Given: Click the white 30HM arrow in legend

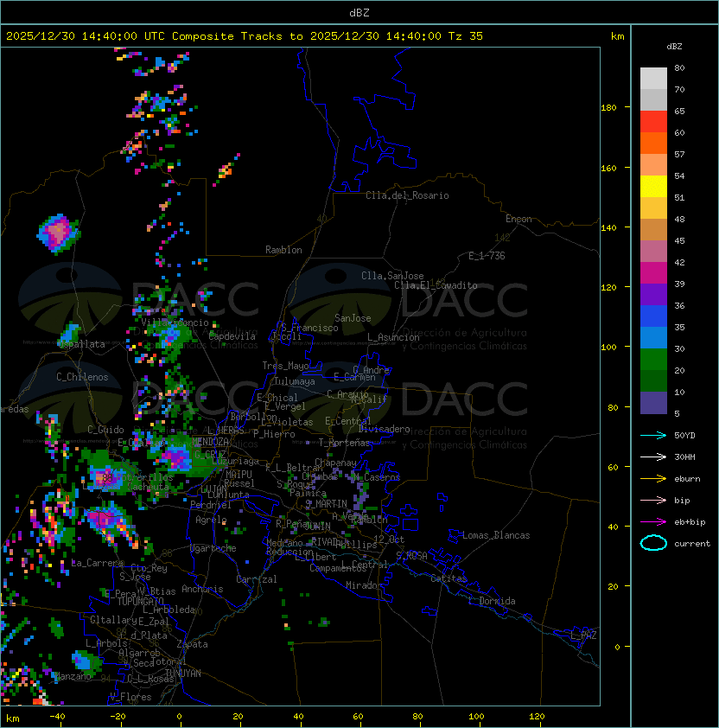Looking at the screenshot, I should point(653,457).
